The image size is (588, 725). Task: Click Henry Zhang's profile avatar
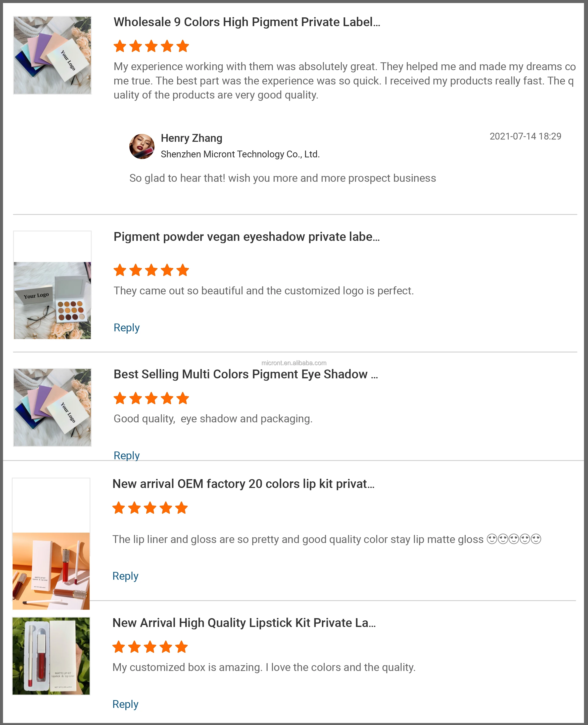point(142,146)
